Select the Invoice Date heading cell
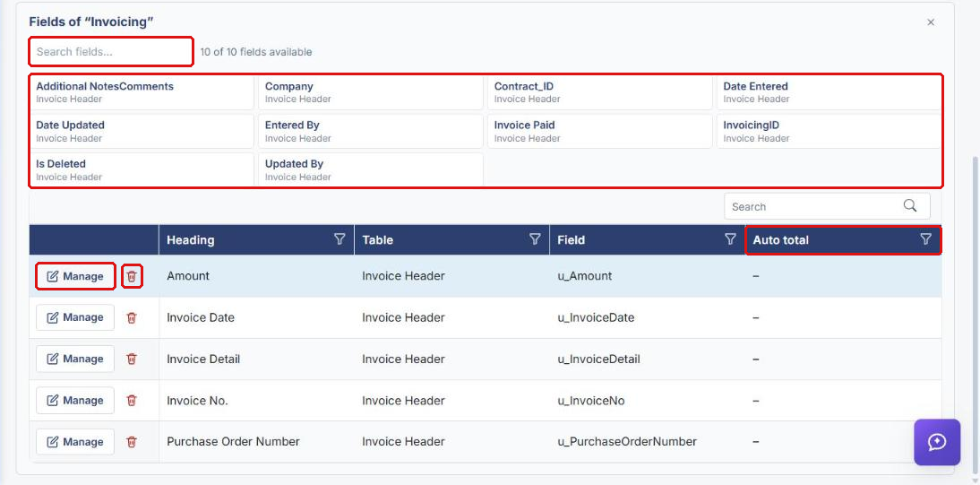This screenshot has height=485, width=980. pyautogui.click(x=256, y=317)
